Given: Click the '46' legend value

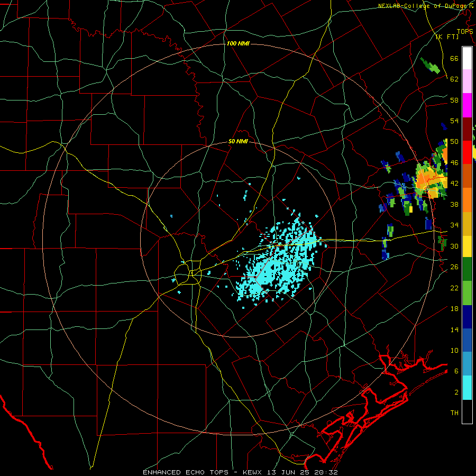Looking at the screenshot, I should click(454, 163).
